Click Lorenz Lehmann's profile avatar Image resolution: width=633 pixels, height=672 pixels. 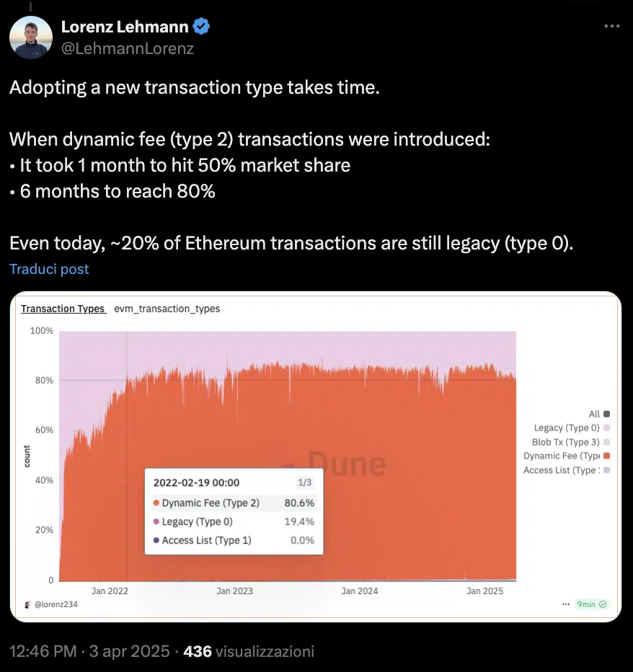click(x=30, y=37)
